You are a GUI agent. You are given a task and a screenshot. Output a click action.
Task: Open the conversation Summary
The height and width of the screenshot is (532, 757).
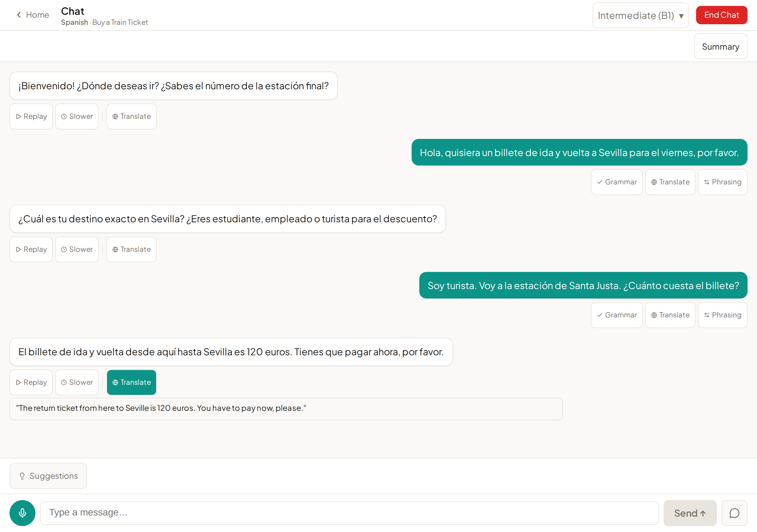pos(720,46)
